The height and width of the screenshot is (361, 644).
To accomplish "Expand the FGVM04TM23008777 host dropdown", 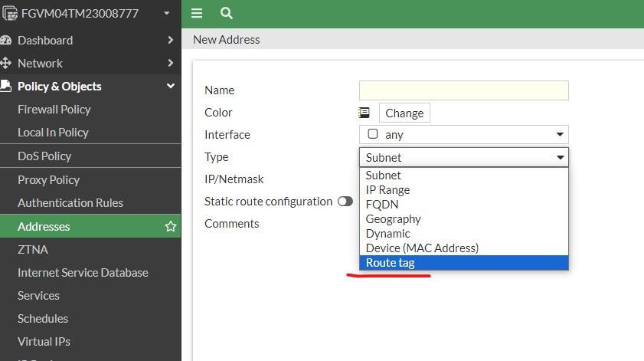I will click(167, 14).
